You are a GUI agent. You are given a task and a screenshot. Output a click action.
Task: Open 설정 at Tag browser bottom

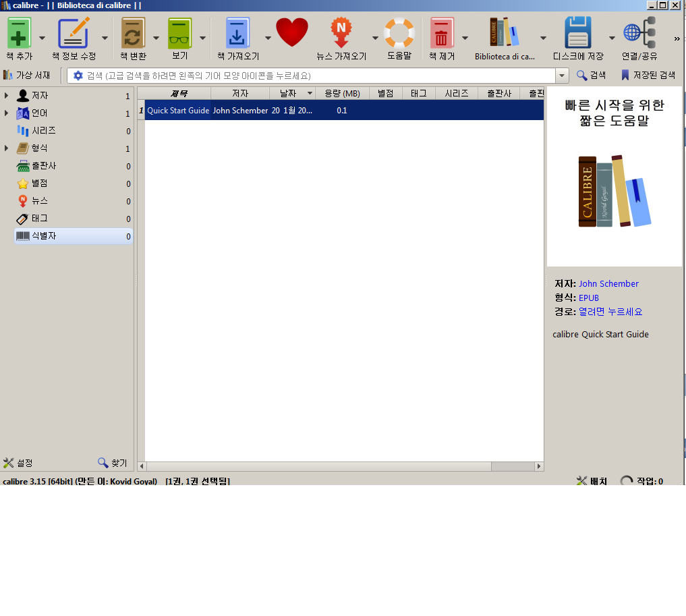(18, 463)
